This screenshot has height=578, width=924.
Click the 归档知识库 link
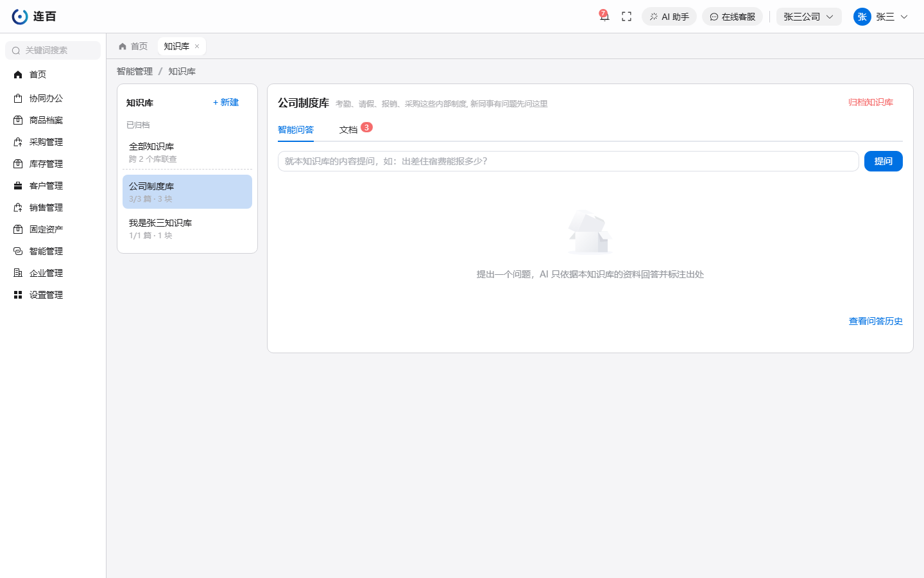(x=871, y=103)
